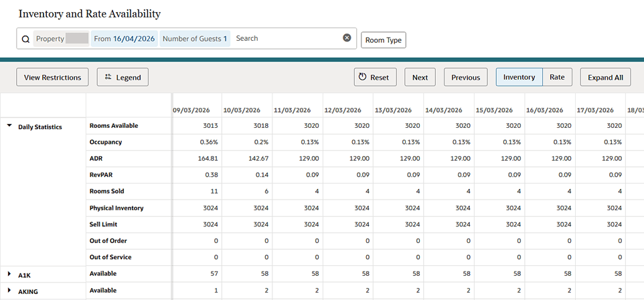
Task: Edit the From 16/04/2026 date chip
Action: coord(125,39)
